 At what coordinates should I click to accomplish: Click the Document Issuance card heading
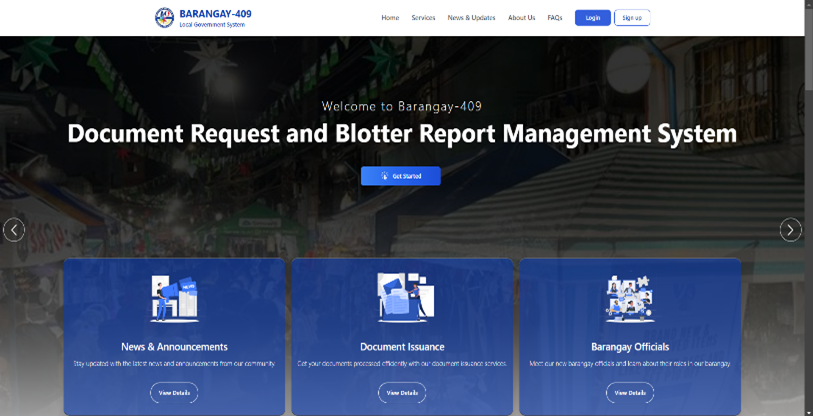pyautogui.click(x=402, y=346)
